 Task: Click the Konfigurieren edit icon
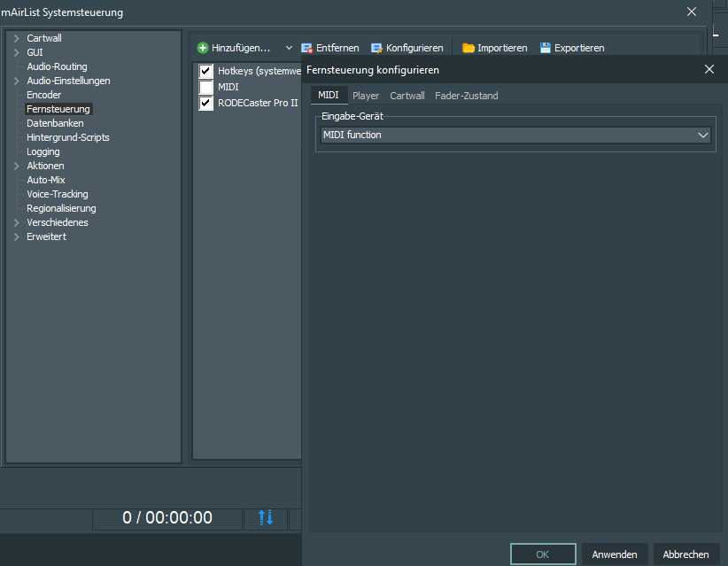(x=377, y=48)
